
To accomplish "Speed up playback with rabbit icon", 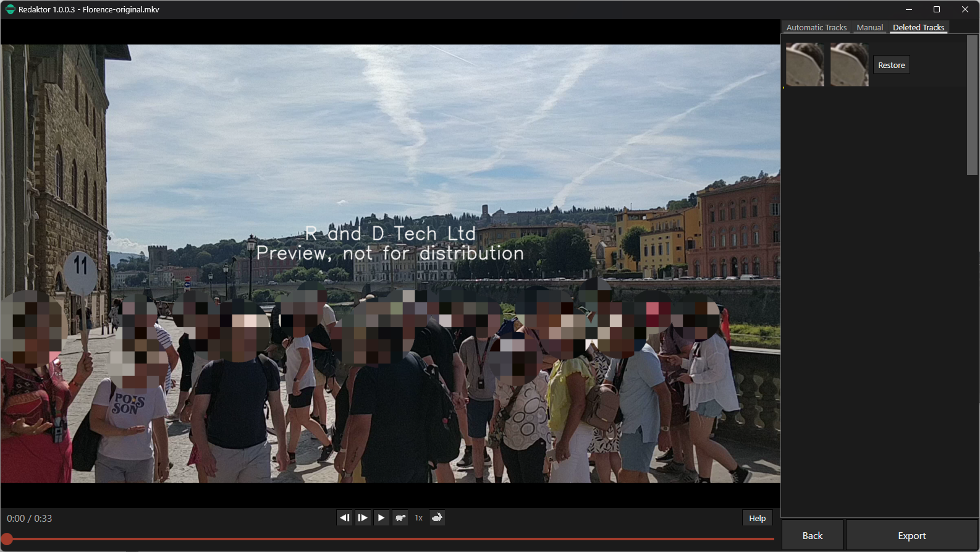I will (x=437, y=518).
